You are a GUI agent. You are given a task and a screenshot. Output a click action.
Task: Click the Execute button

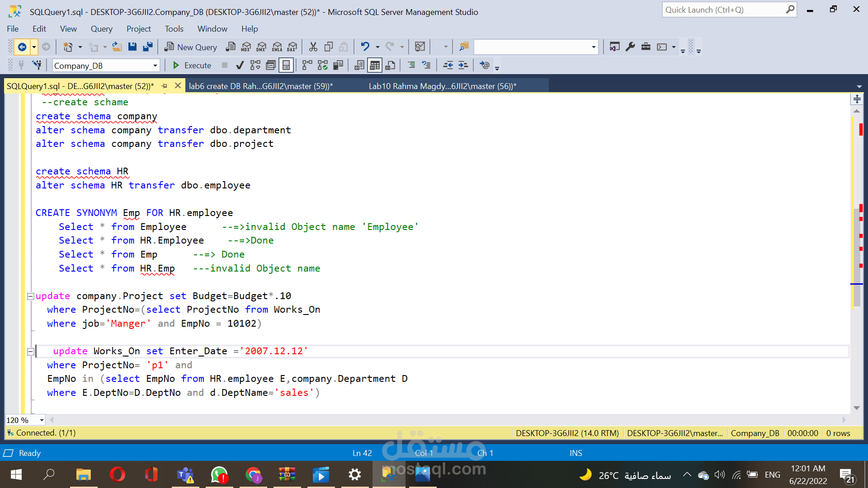(x=192, y=66)
